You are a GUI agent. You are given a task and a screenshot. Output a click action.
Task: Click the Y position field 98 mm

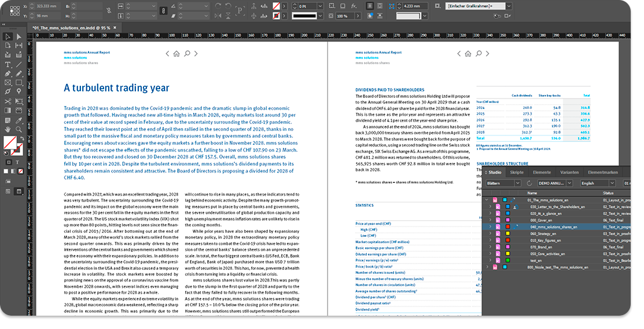[x=48, y=16]
